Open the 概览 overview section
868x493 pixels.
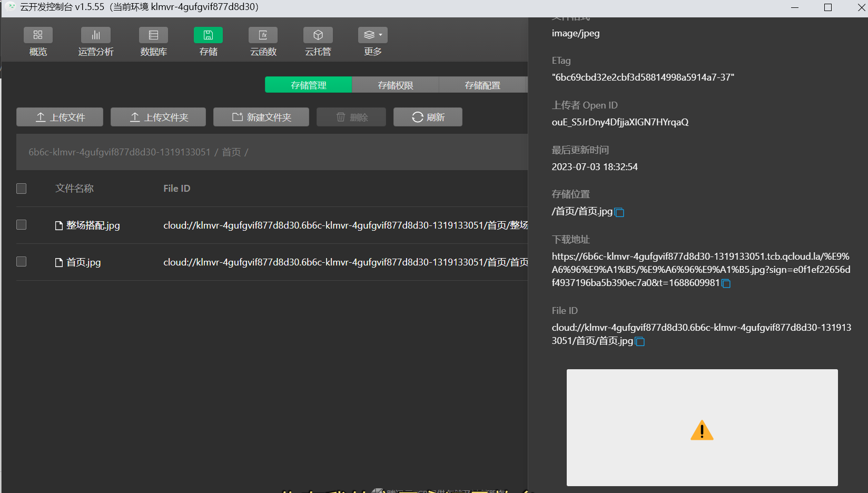click(x=38, y=42)
